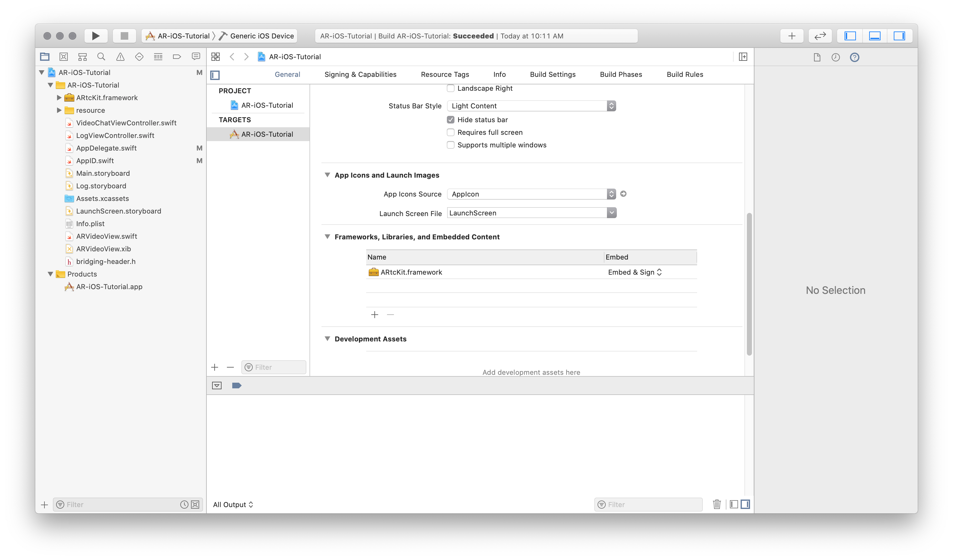Viewport: 953px width, 560px height.
Task: Open the Debug navigator
Action: 158,57
